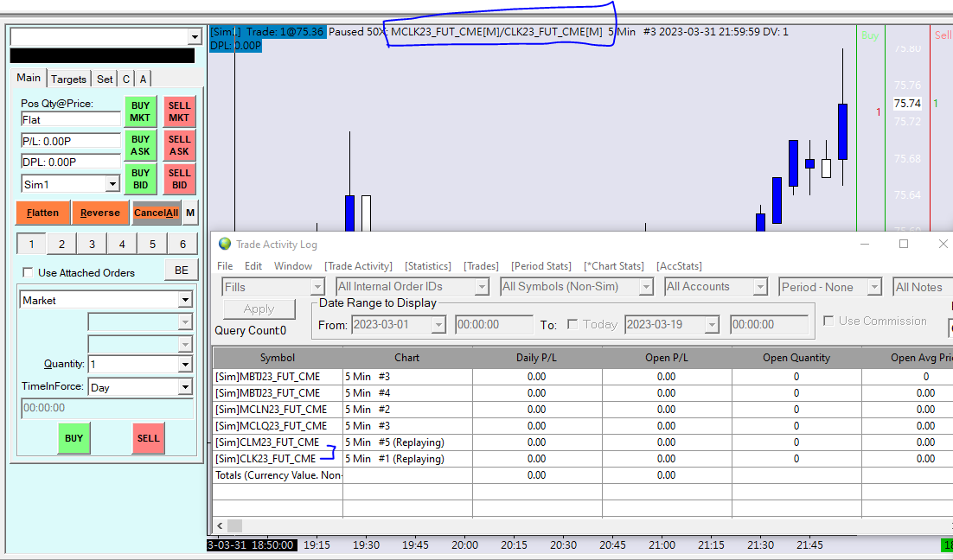The height and width of the screenshot is (560, 953).
Task: Click the Reverse position button
Action: pyautogui.click(x=100, y=213)
